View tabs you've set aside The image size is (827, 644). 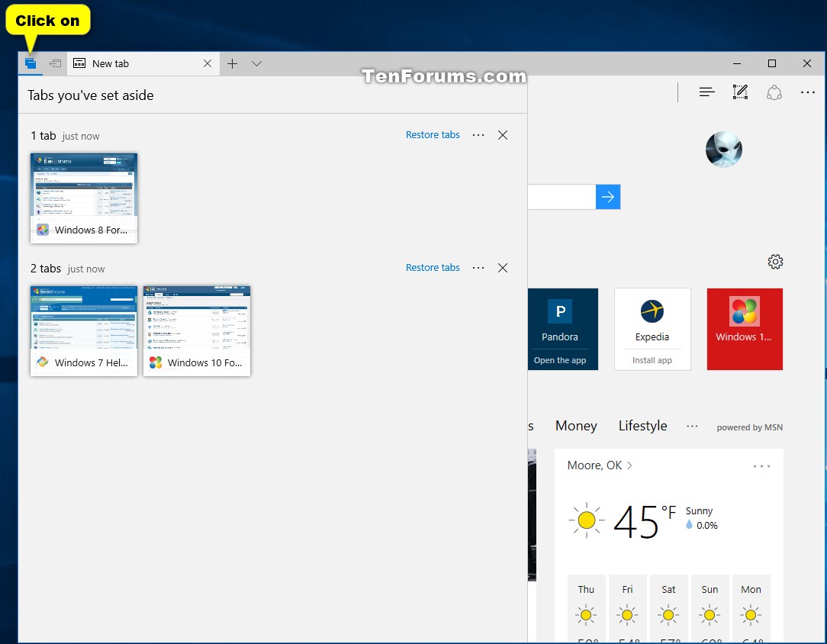[x=30, y=63]
